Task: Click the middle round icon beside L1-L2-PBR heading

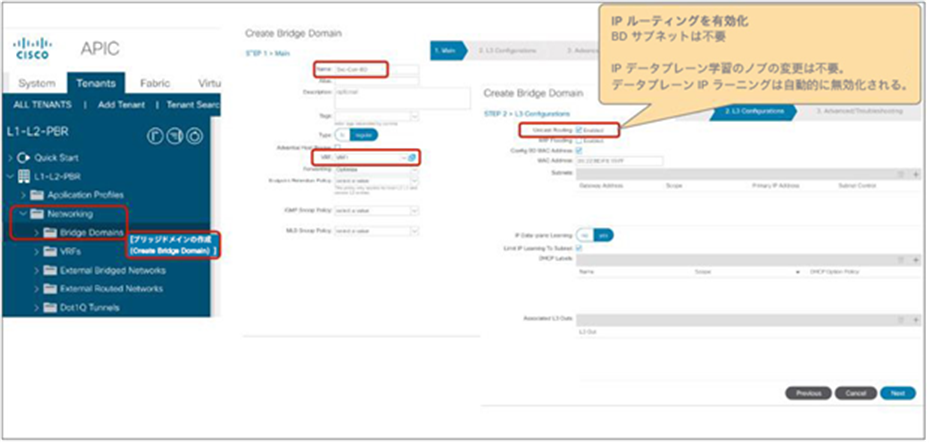Action: tap(175, 136)
